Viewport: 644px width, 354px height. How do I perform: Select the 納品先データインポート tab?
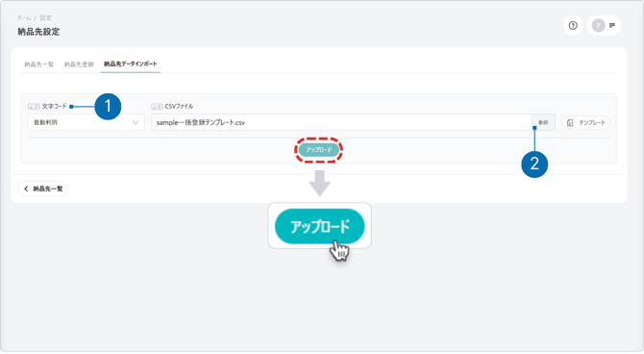click(x=130, y=64)
